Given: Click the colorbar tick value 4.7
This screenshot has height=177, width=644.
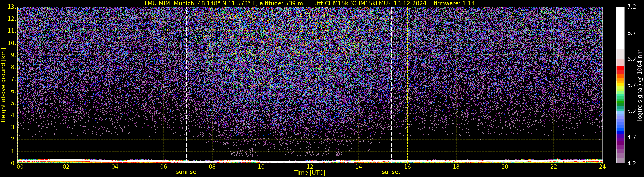Looking at the screenshot, I should 632,137.
